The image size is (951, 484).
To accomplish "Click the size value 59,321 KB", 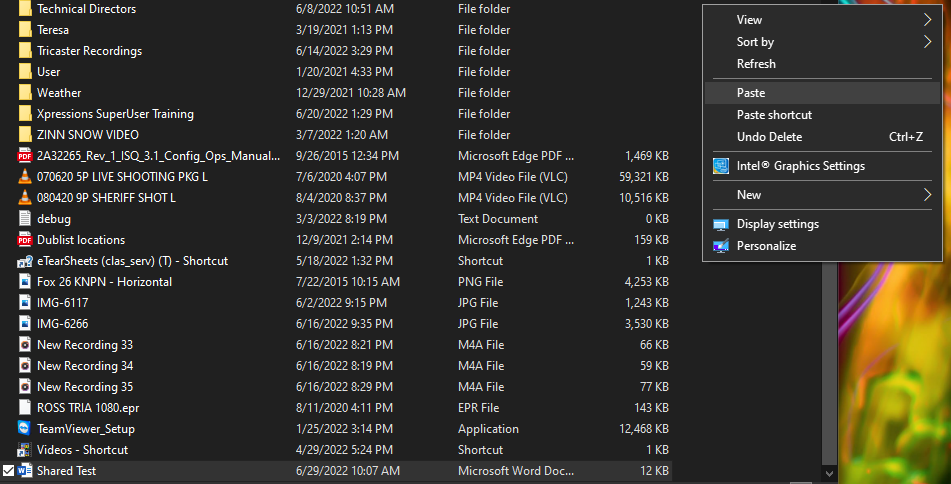I will click(x=644, y=176).
